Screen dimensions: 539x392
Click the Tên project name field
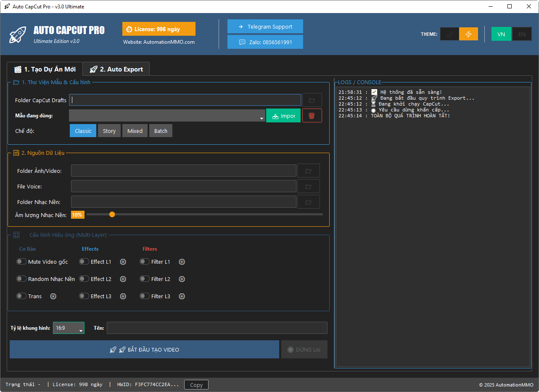[x=217, y=328]
